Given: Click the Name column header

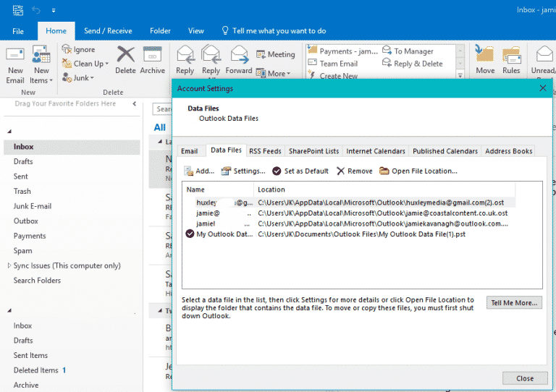Looking at the screenshot, I should [x=219, y=189].
